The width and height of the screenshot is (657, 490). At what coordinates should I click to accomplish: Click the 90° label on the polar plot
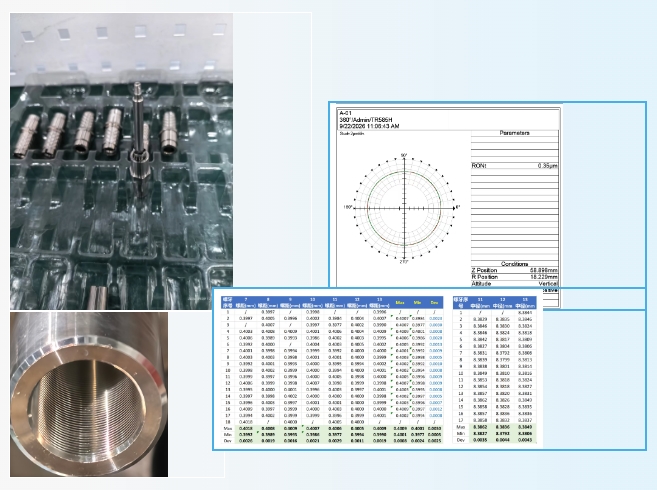pos(404,156)
